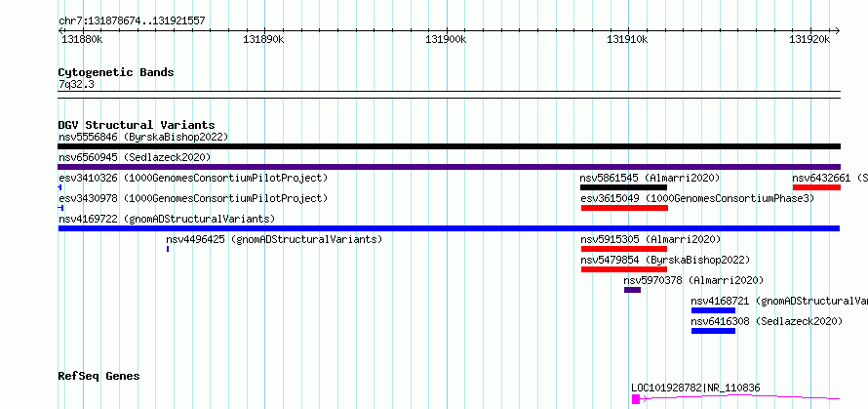Click the 131880k ruler position

(82, 39)
